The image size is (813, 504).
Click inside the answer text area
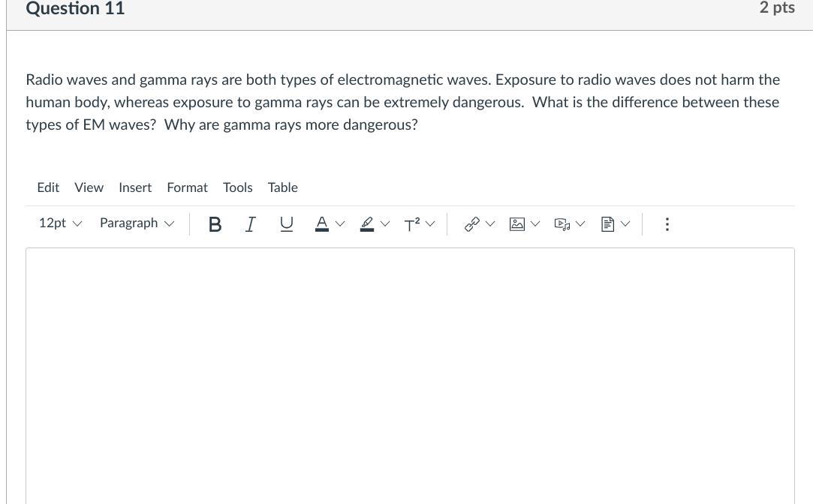point(410,375)
